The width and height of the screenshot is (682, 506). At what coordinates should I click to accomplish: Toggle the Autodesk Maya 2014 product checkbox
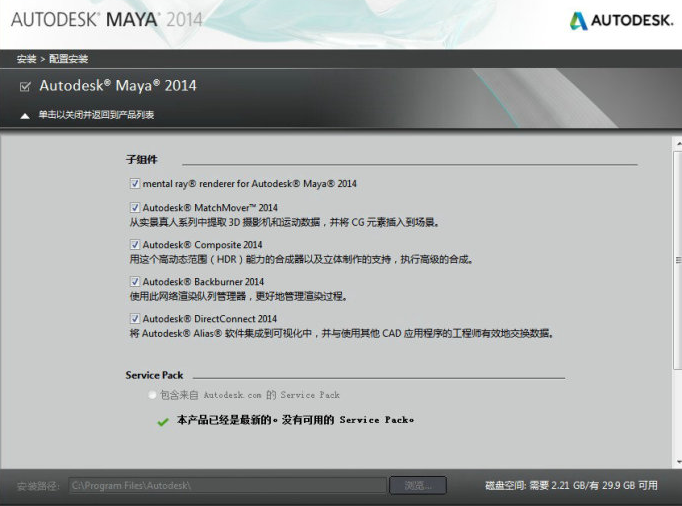point(25,87)
